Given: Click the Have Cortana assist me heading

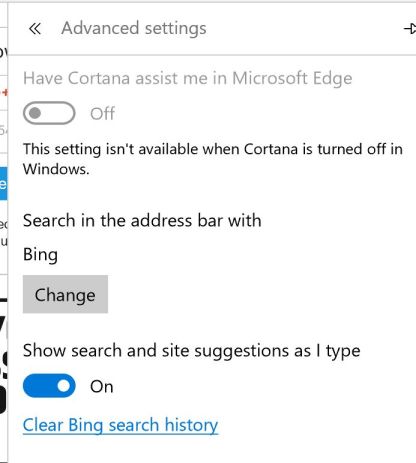Looking at the screenshot, I should point(188,79).
